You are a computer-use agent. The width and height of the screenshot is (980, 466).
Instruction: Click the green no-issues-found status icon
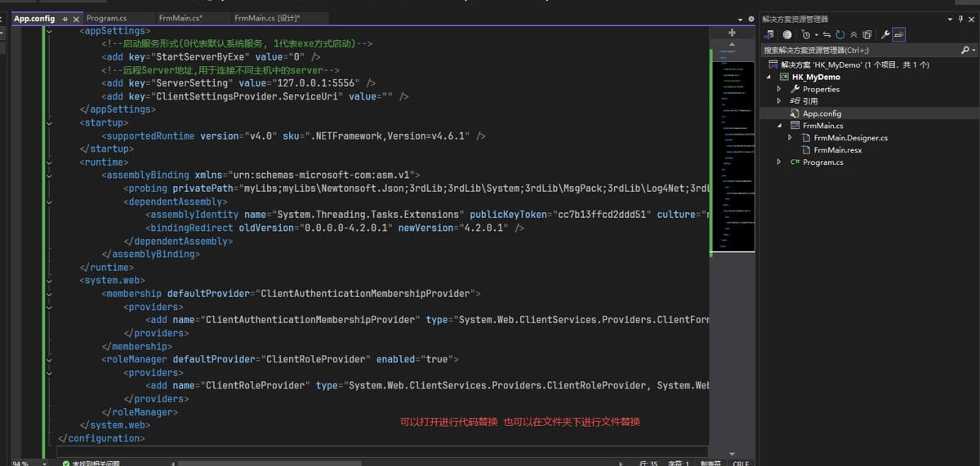66,463
